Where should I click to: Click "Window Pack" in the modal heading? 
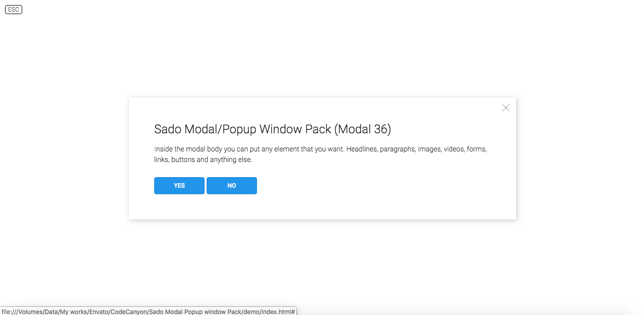(295, 129)
